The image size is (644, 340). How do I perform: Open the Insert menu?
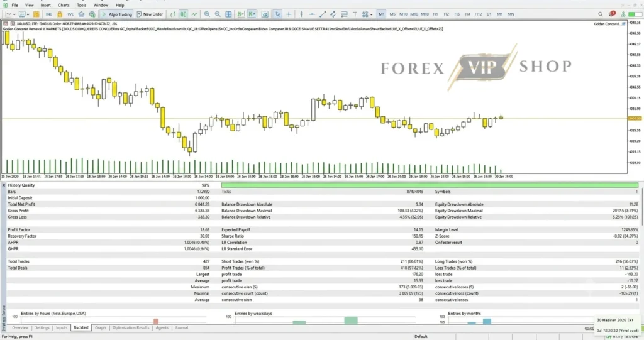click(45, 5)
